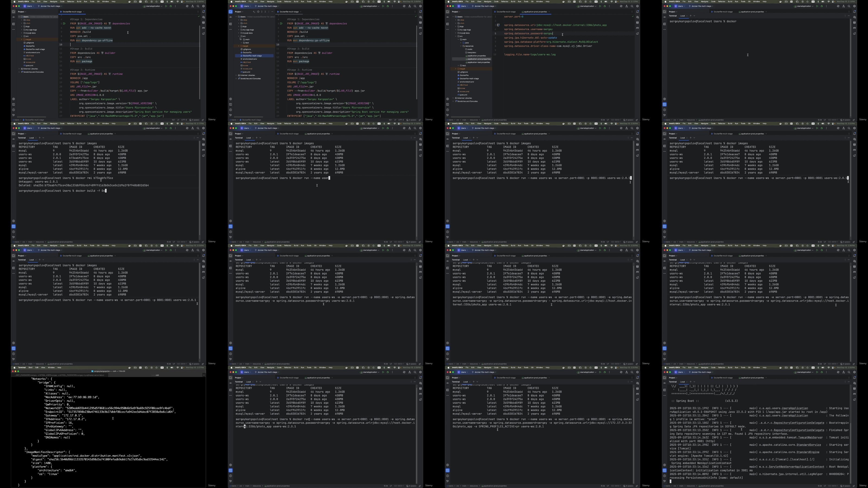Click crosshair Select Opened File icon in Project toolbar
Viewport: 868px width, 488px height.
[259, 12]
